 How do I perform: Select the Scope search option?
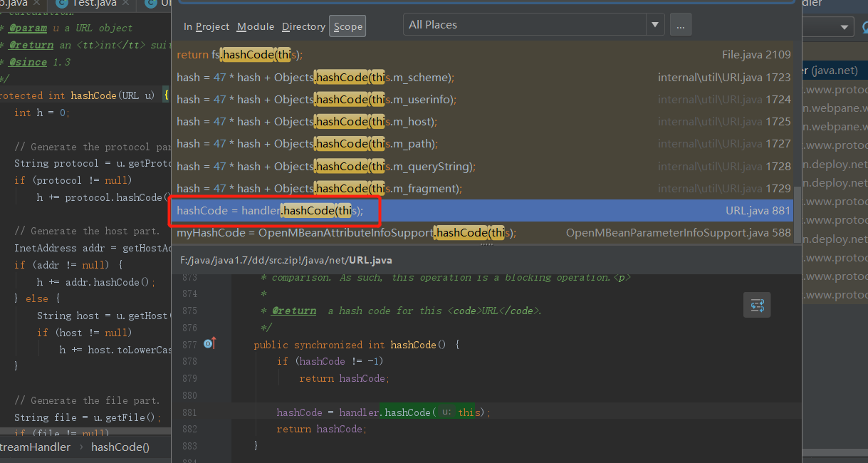(x=348, y=26)
